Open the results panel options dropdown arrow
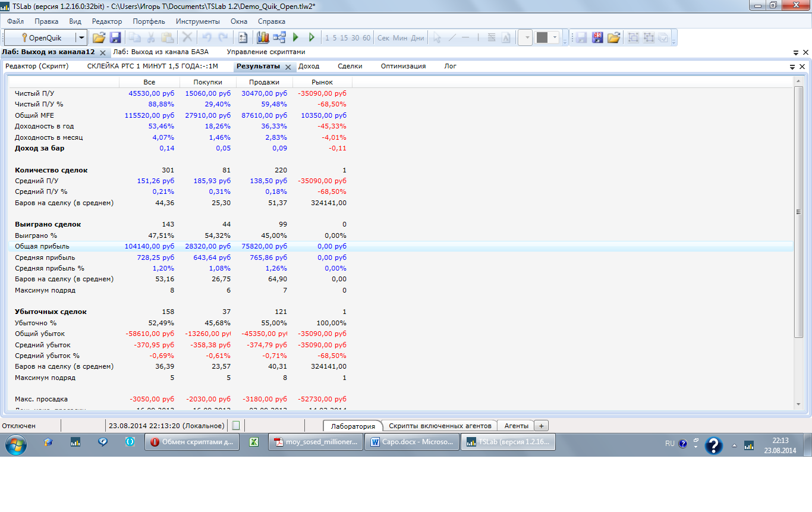The width and height of the screenshot is (812, 512). point(792,67)
